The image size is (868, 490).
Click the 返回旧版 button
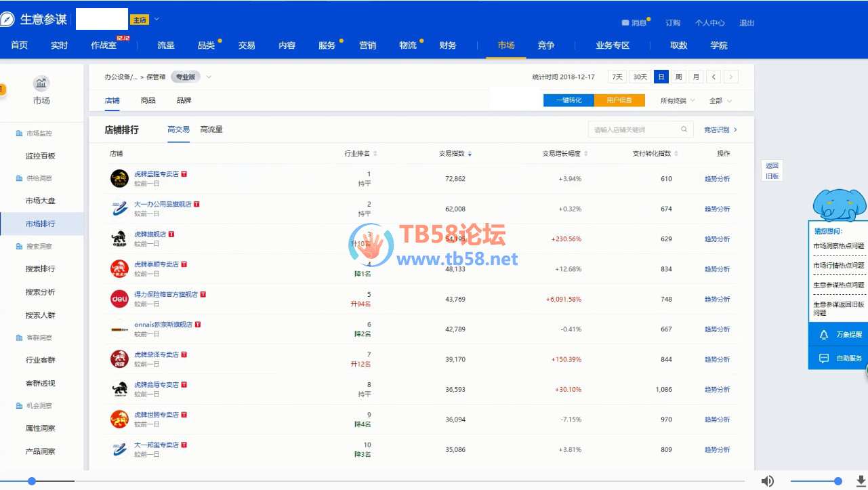tap(772, 171)
